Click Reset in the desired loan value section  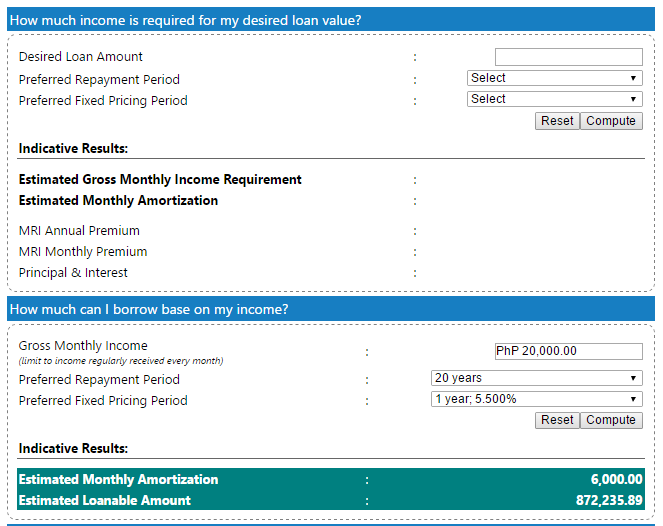[x=557, y=121]
